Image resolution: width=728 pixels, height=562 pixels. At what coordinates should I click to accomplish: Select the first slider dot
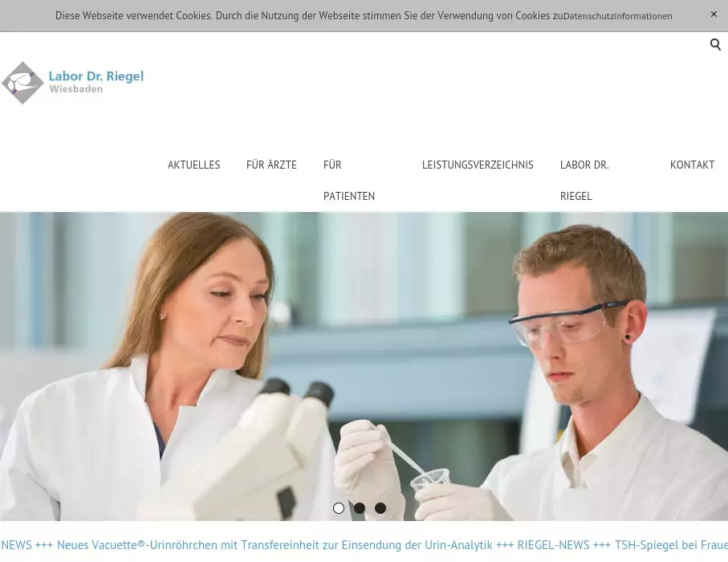tap(339, 508)
